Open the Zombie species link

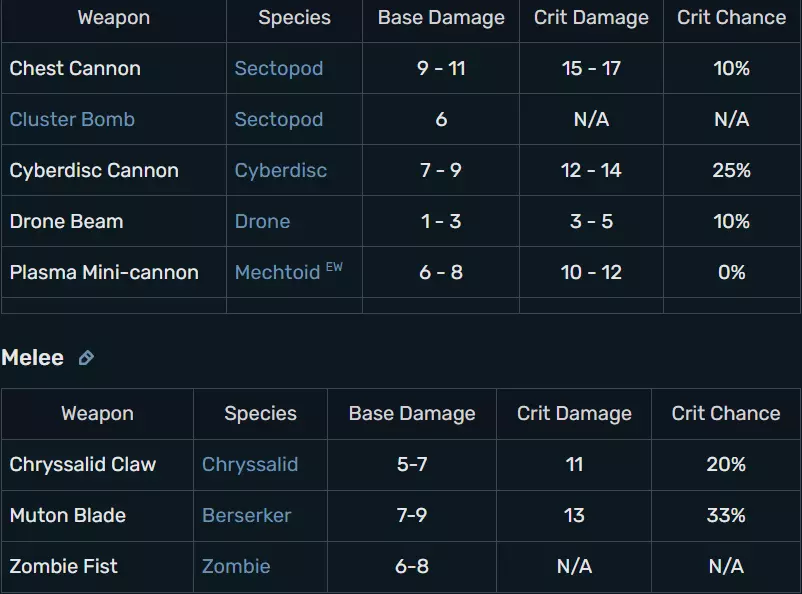236,567
